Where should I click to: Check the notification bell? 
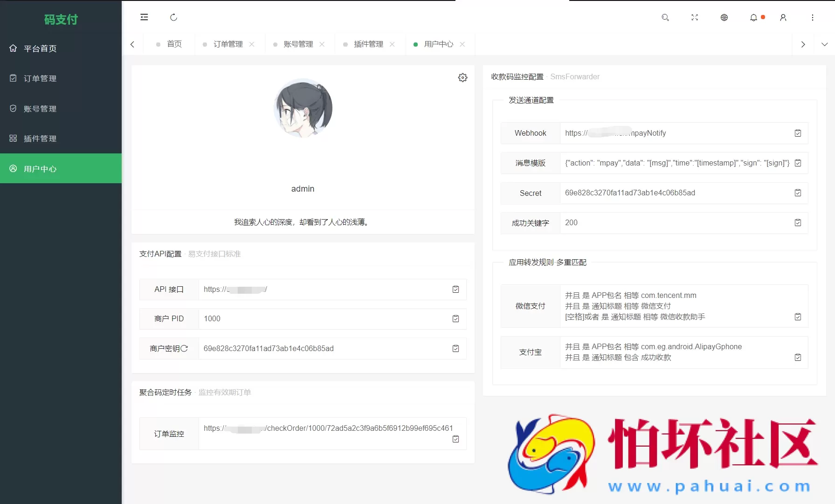coord(754,17)
